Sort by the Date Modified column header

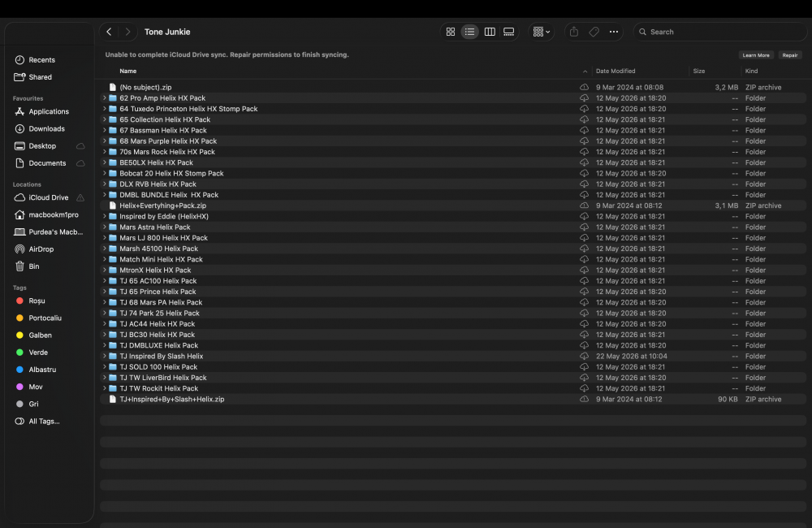(615, 71)
